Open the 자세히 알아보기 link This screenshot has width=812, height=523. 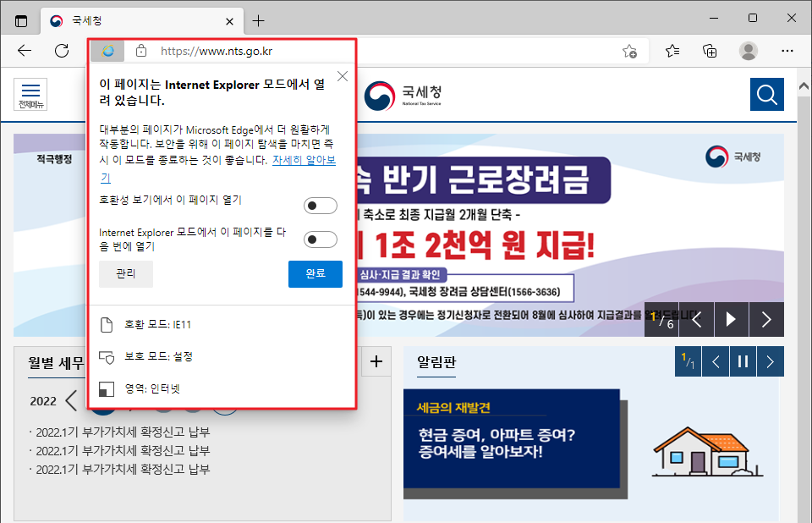coord(304,160)
